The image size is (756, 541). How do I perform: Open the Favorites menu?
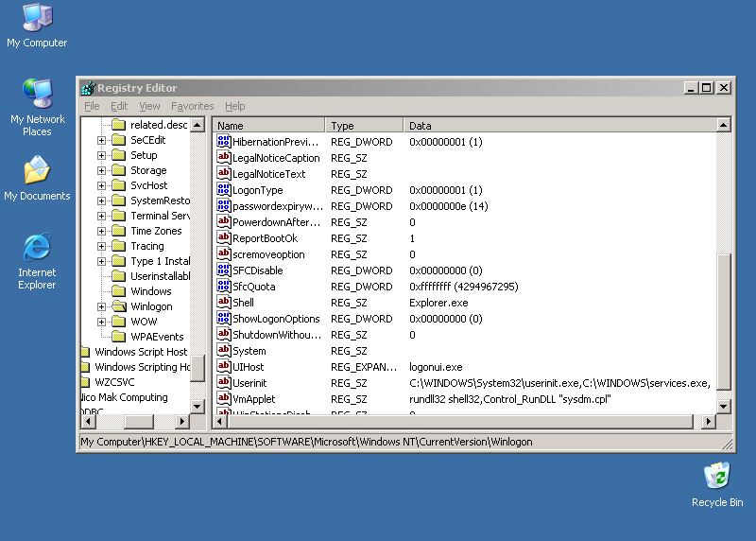[x=193, y=106]
